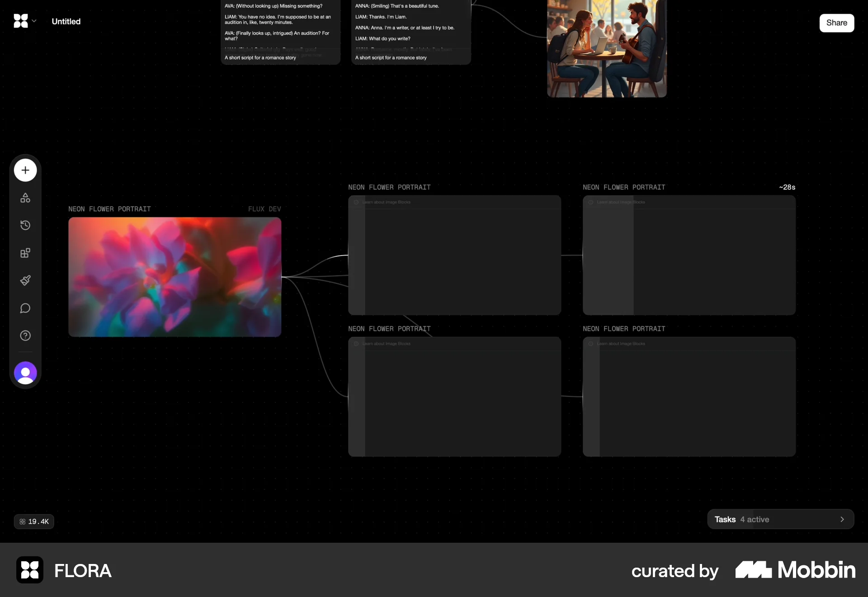Select the blocks/templates icon in sidebar
The height and width of the screenshot is (597, 868).
click(x=25, y=253)
